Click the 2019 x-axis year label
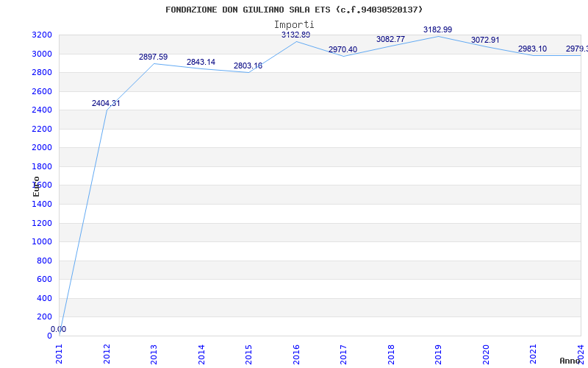The image size is (588, 368). point(439,354)
